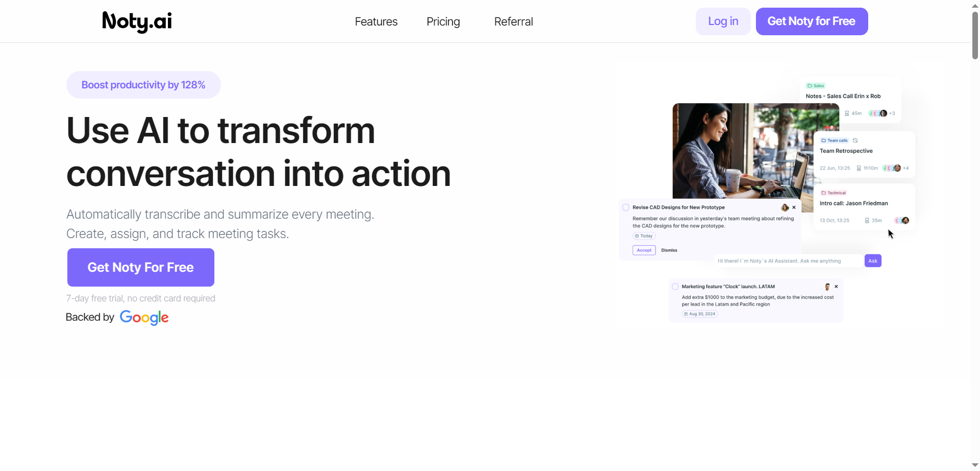Screen dimensions: 980x471
Task: Click the Team calls folder tag
Action: coord(835,140)
